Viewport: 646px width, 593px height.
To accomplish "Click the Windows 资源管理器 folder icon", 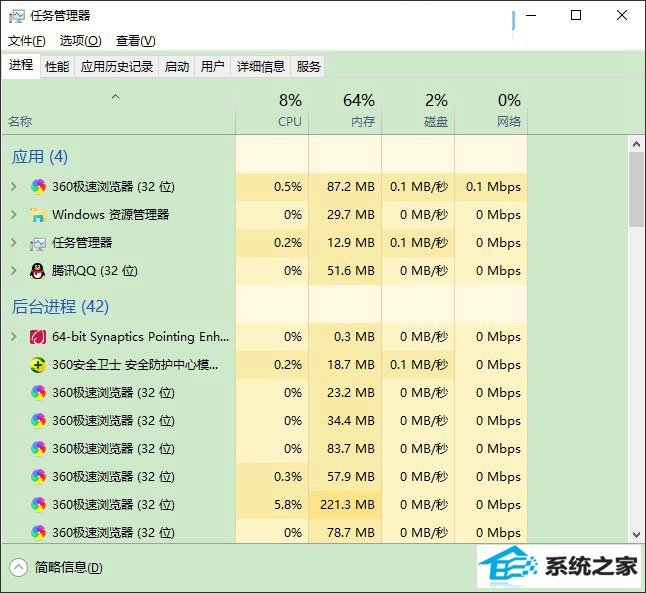I will [x=37, y=215].
